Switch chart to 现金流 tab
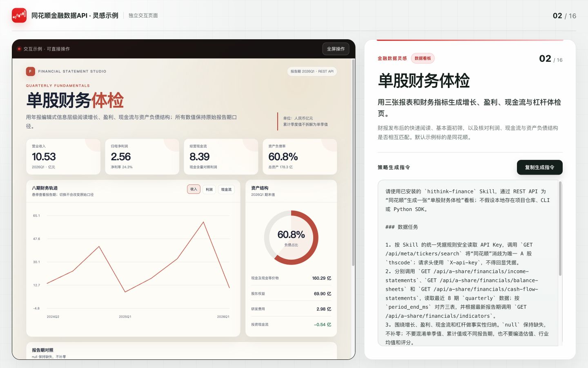The image size is (588, 368). point(226,189)
